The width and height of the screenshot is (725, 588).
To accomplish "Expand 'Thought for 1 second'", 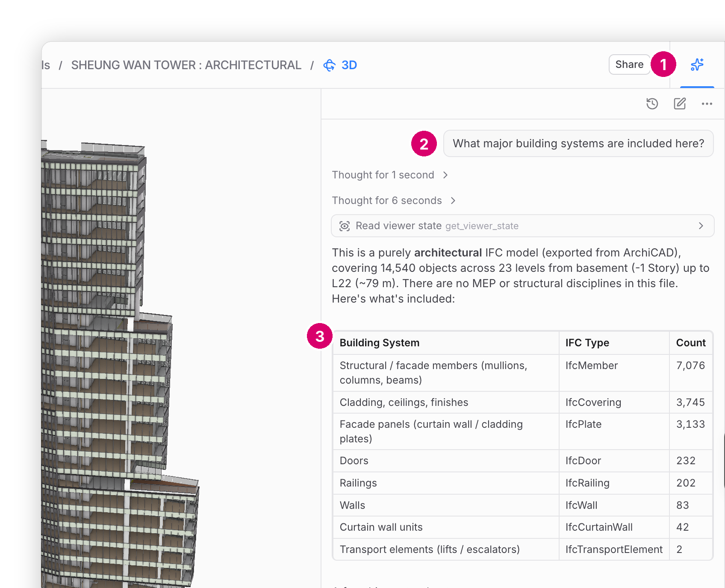I will click(x=390, y=175).
